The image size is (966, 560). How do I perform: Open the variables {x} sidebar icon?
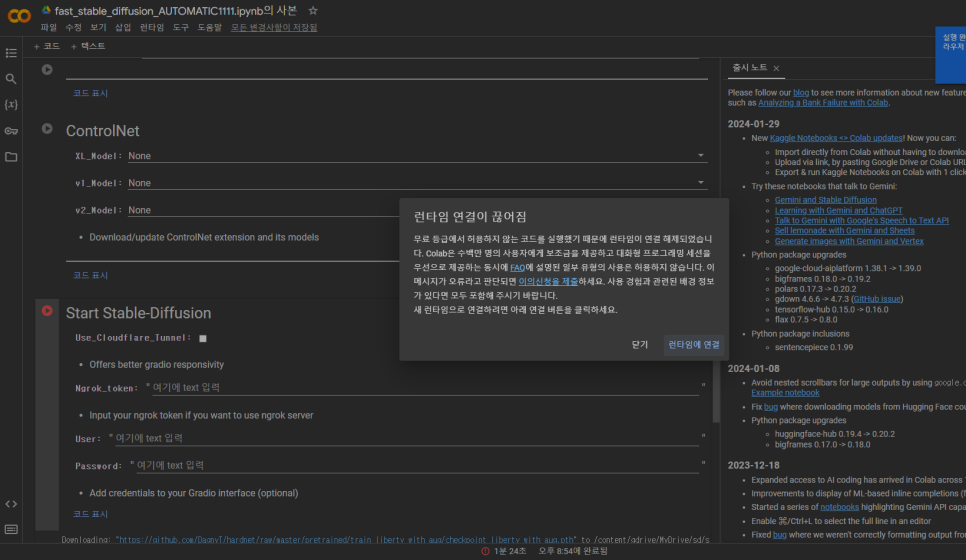(11, 105)
